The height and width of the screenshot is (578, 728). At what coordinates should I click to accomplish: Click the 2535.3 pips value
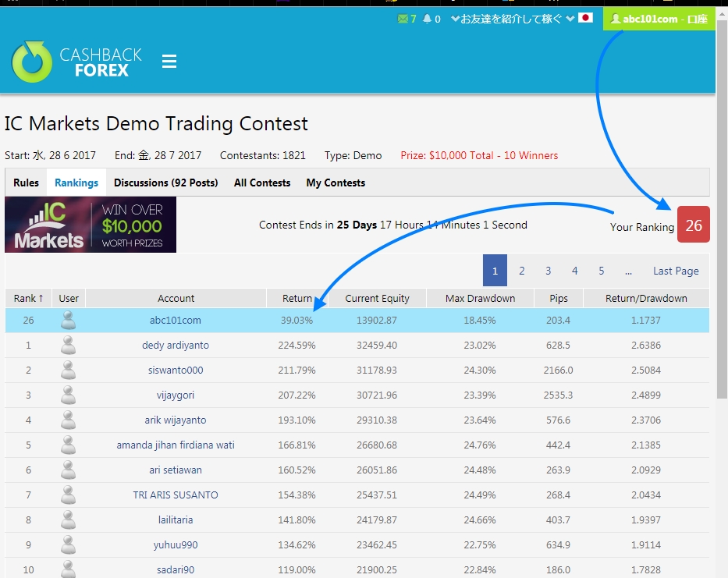click(558, 395)
